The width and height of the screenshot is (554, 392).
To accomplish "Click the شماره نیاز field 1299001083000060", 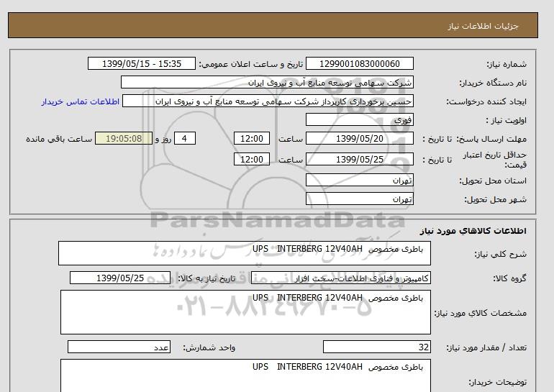I will pyautogui.click(x=359, y=63).
